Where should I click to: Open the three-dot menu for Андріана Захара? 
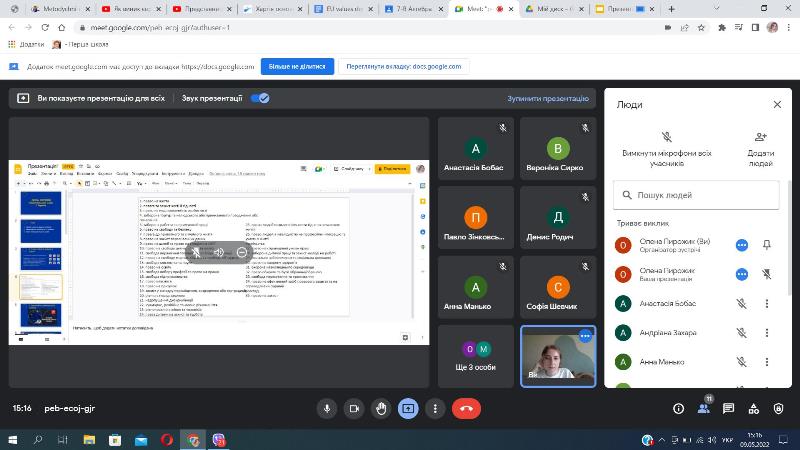point(767,332)
